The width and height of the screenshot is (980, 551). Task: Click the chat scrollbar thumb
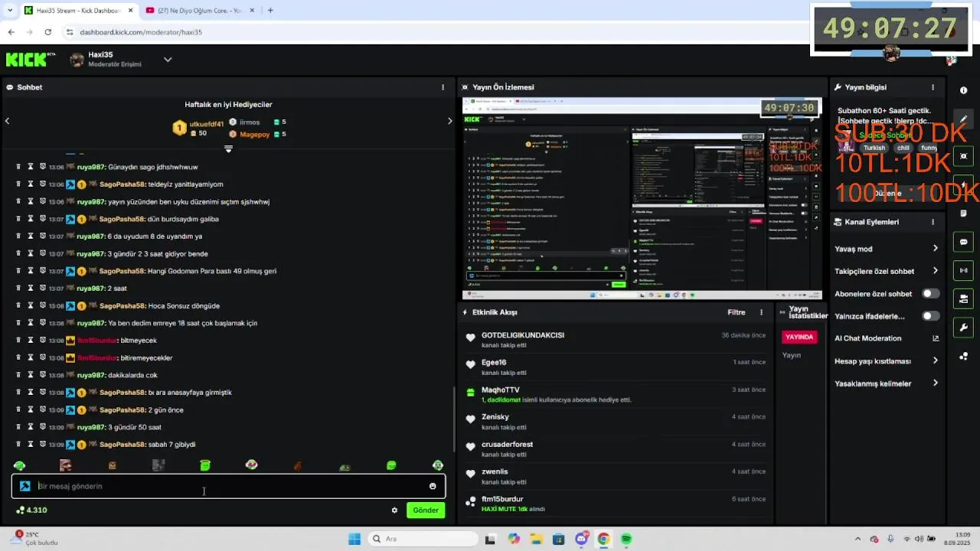point(455,419)
